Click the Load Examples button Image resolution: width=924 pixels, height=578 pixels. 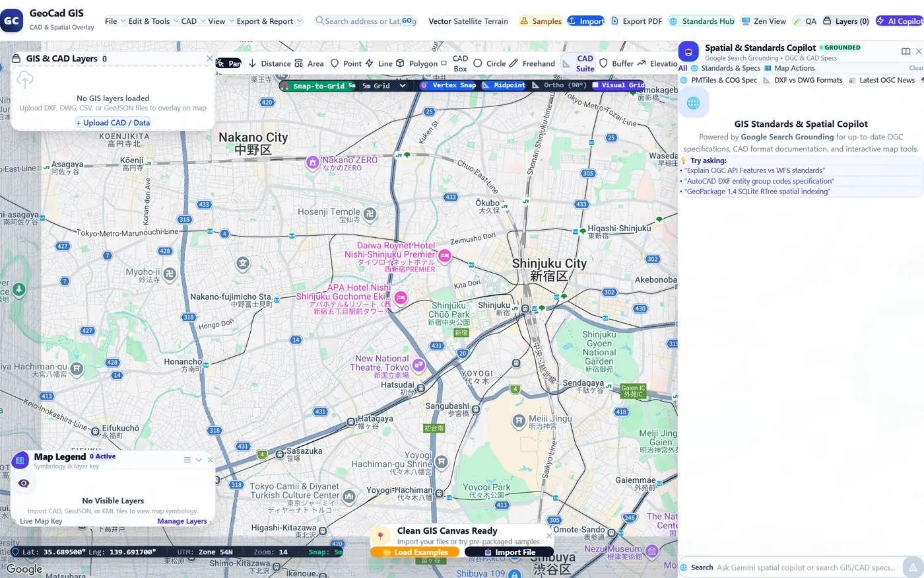click(x=414, y=552)
